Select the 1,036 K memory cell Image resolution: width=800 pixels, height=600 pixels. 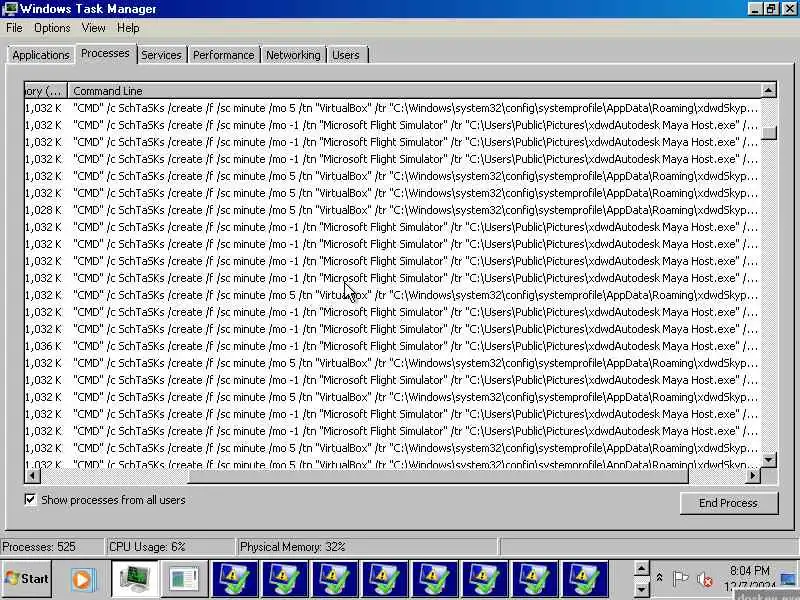(x=44, y=346)
